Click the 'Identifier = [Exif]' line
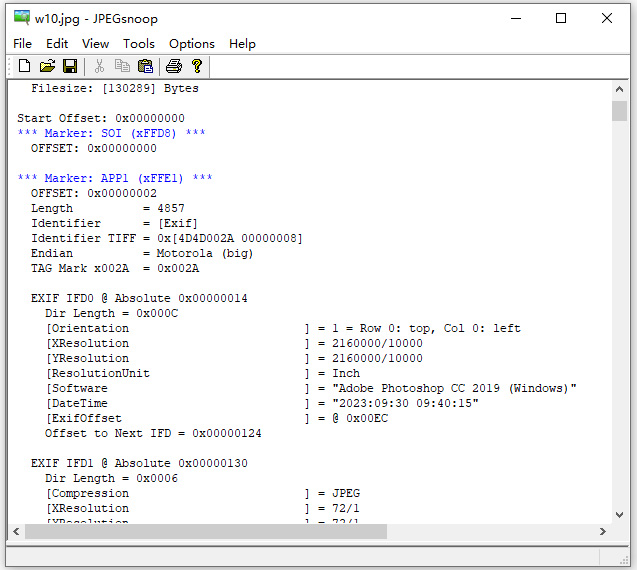 [114, 223]
